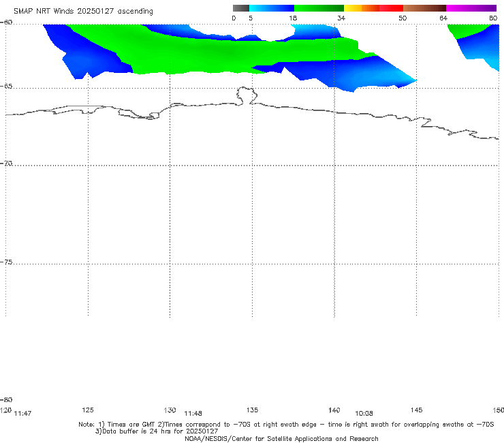Click the yellow-orange segment of the color bar
Image resolution: width=504 pixels, height=443 pixels.
(x=362, y=8)
